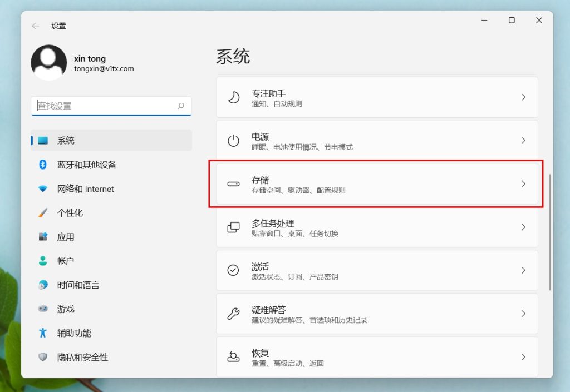Click the Bluetooth icon in sidebar
The height and width of the screenshot is (392, 570).
coord(43,165)
